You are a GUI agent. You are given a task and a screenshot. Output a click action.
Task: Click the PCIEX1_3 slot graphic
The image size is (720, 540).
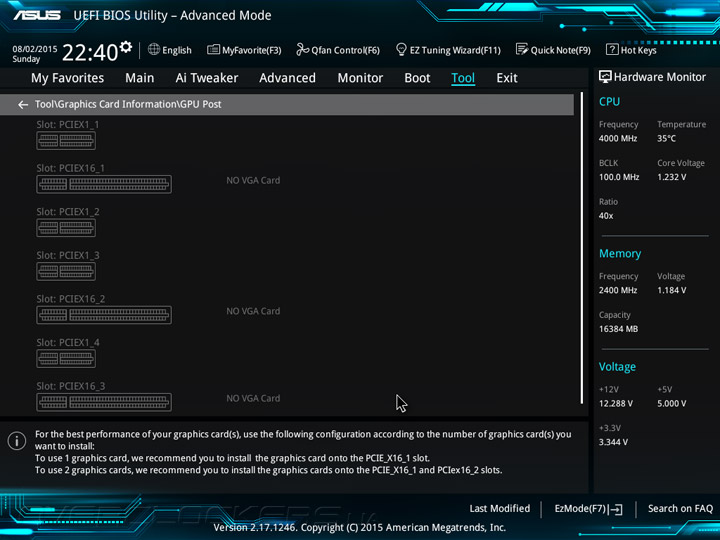(x=66, y=271)
